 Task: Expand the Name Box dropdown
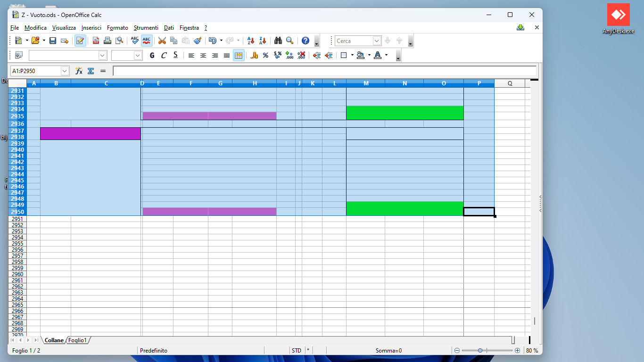(x=65, y=71)
